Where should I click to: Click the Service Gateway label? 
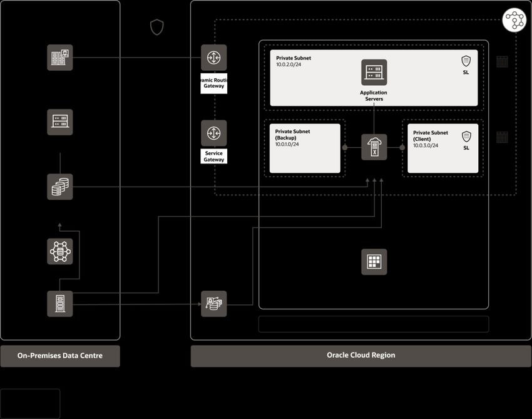(x=214, y=156)
